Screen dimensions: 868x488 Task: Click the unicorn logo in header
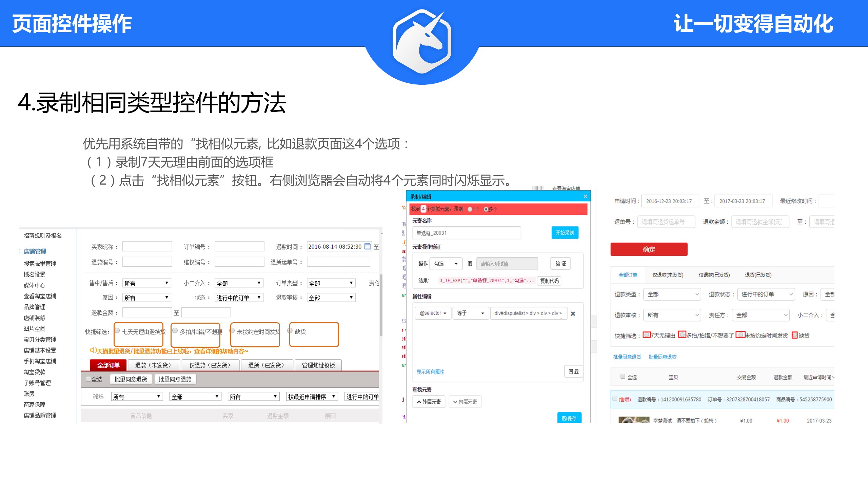[422, 41]
